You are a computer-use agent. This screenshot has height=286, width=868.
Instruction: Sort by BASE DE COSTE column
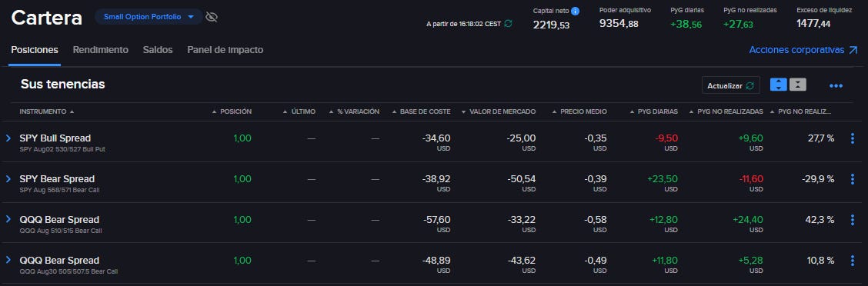coord(421,111)
